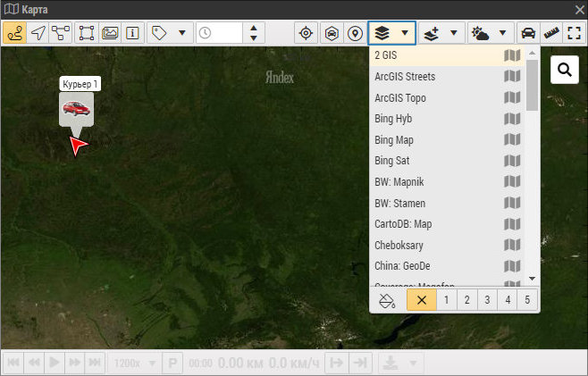Viewport: 588px width, 376px height.
Task: Select overlay slot 4
Action: coord(508,300)
